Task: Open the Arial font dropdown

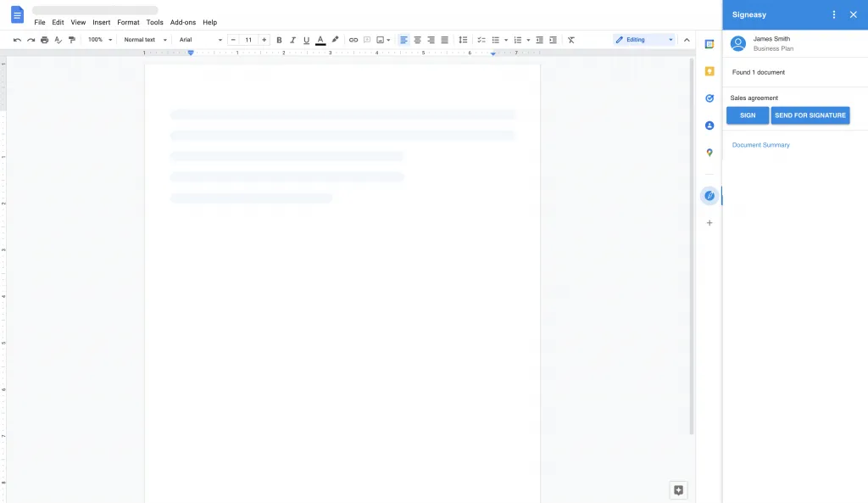Action: [200, 40]
